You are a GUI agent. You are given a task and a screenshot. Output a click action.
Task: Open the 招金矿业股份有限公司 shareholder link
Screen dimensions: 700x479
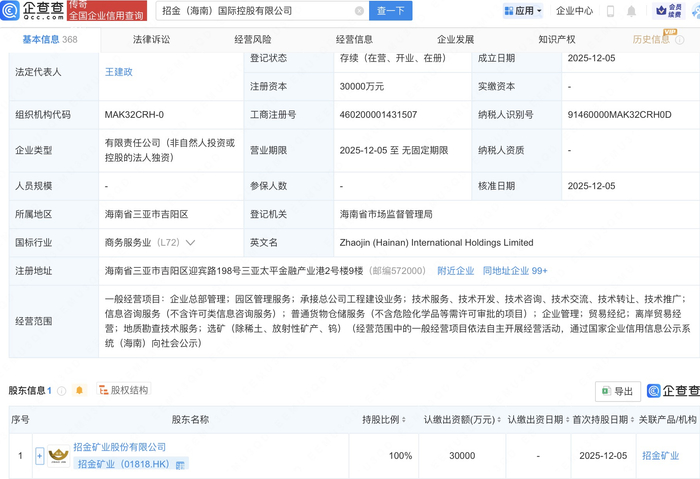click(120, 447)
